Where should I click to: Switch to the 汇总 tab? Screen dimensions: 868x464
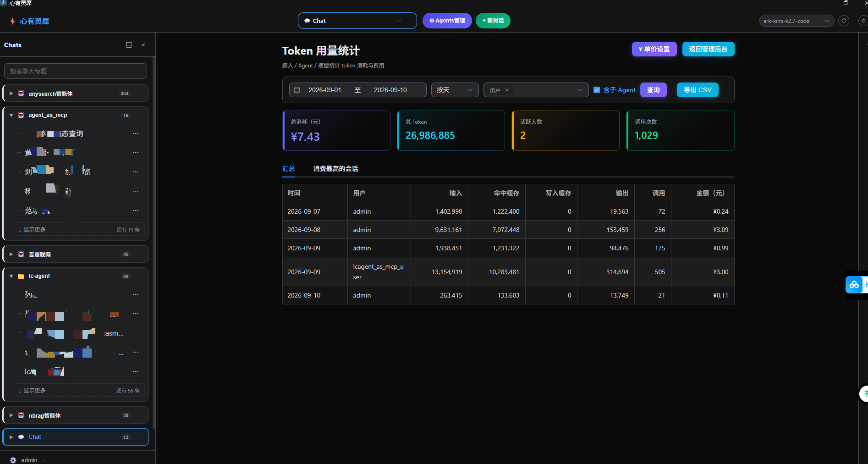288,169
